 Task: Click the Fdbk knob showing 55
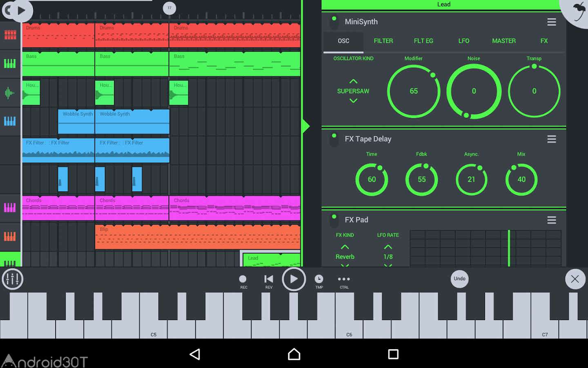point(421,180)
